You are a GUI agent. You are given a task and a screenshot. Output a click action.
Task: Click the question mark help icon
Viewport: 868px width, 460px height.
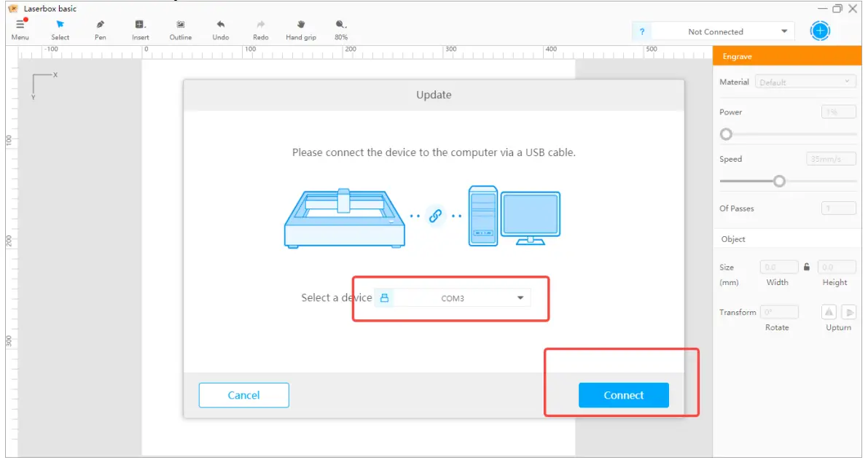pyautogui.click(x=642, y=31)
